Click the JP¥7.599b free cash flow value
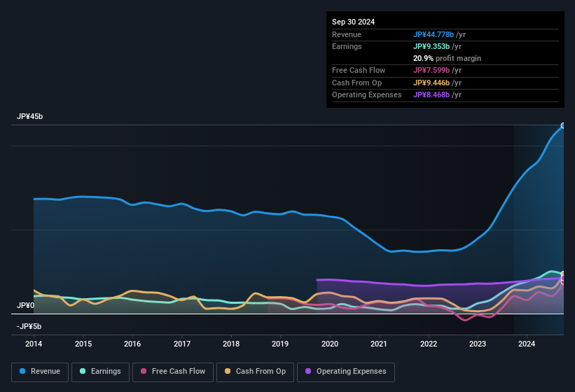Viewport: 575px width, 392px height. click(x=431, y=70)
